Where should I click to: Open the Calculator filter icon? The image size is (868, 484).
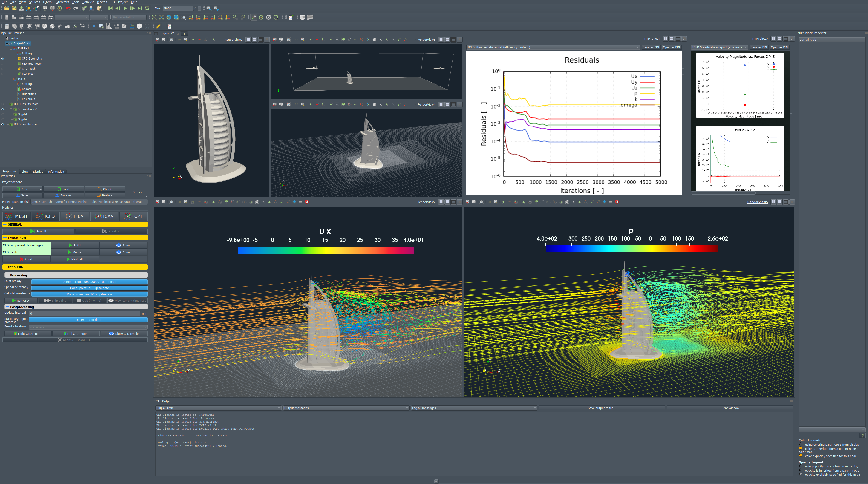tap(6, 26)
